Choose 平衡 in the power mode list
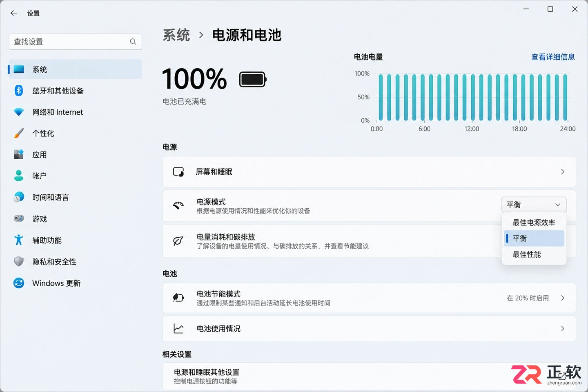Screen dimensions: 588x392 (534, 238)
